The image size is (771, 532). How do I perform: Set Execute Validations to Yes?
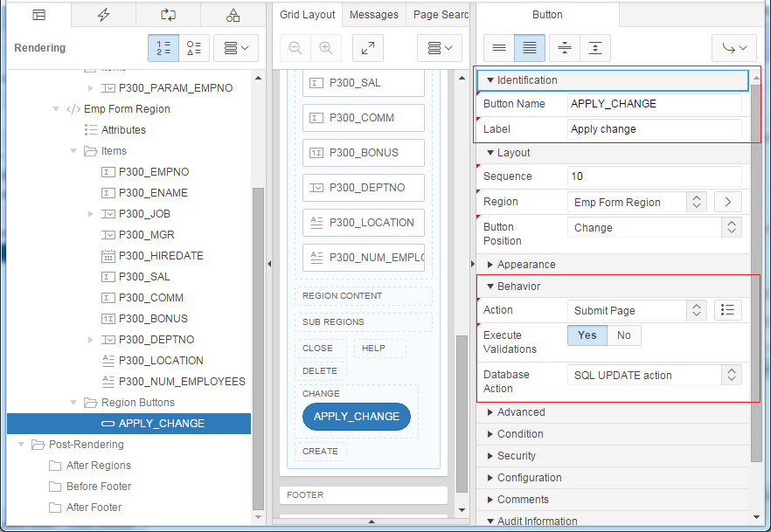(587, 335)
